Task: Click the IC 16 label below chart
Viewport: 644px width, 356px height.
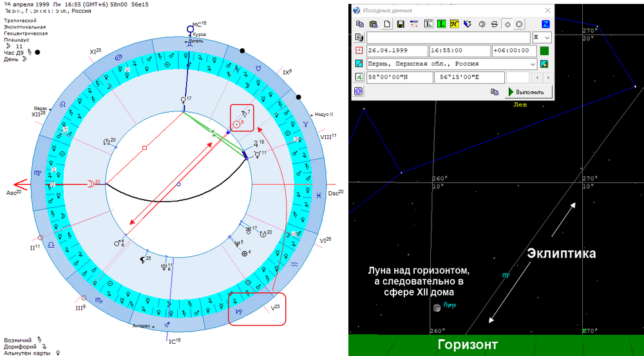Action: (175, 341)
